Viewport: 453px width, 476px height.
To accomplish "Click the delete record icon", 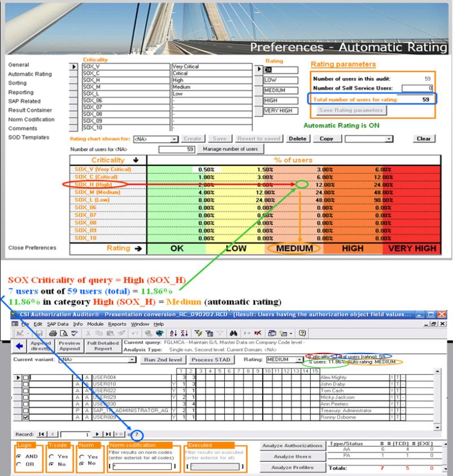I will coord(258,333).
